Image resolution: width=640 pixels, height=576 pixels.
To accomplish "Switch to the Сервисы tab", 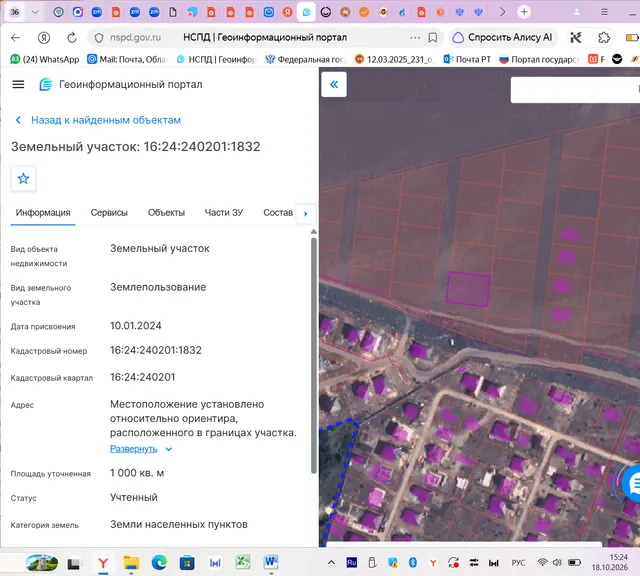I will [109, 213].
